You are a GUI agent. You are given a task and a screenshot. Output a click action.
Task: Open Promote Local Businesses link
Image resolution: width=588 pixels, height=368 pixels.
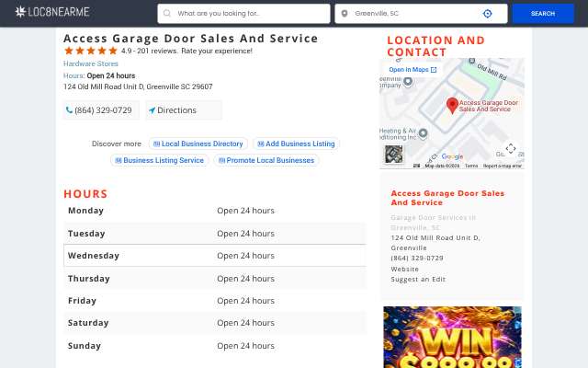click(266, 160)
